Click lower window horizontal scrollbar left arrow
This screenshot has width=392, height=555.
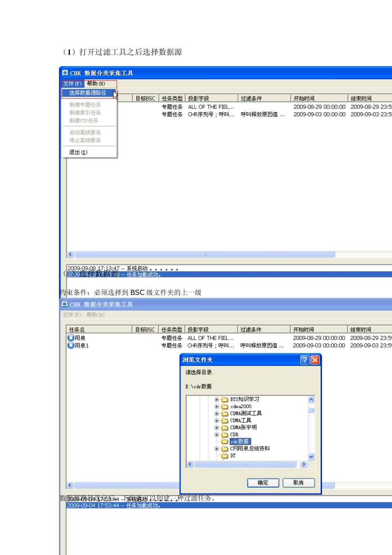pos(70,485)
